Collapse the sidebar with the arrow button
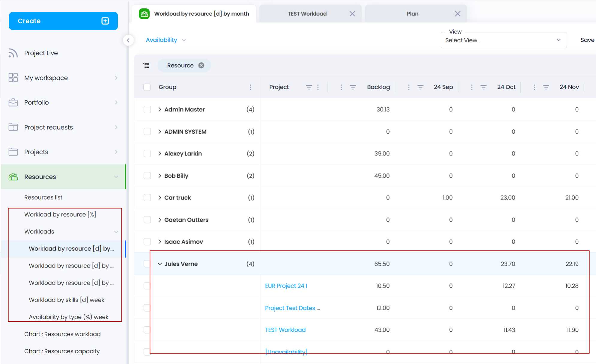The image size is (596, 364). [x=128, y=40]
